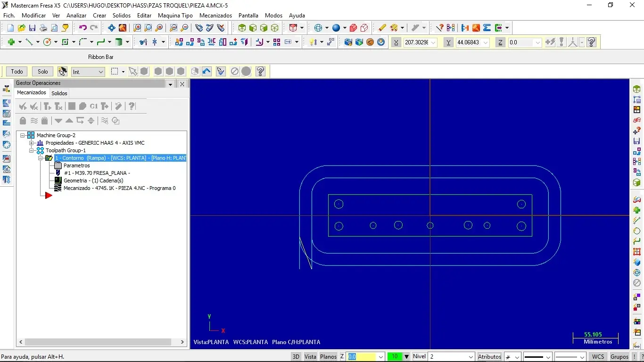Toggle the Z coordinate lock button
The width and height of the screenshot is (644, 362).
tap(501, 42)
